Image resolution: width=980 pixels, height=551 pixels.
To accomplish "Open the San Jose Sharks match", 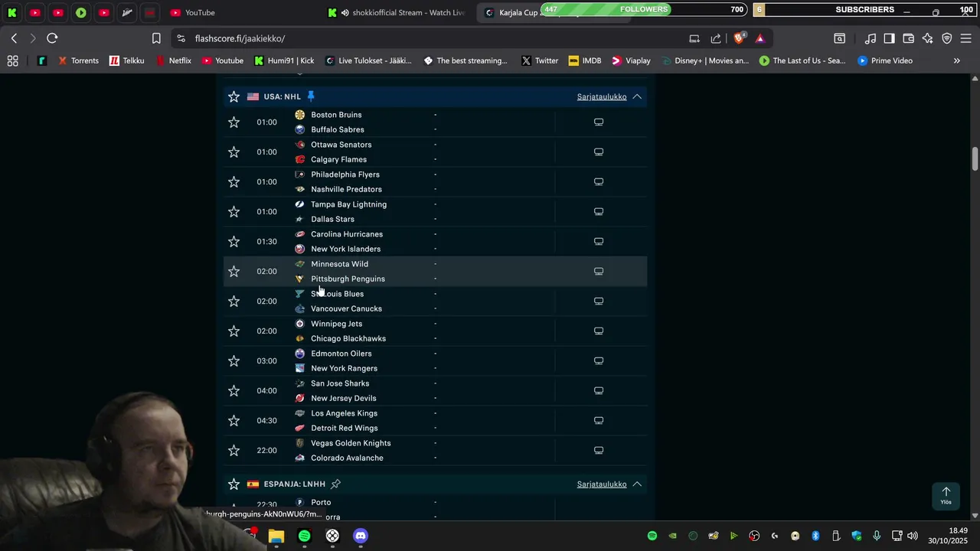I will (435, 391).
